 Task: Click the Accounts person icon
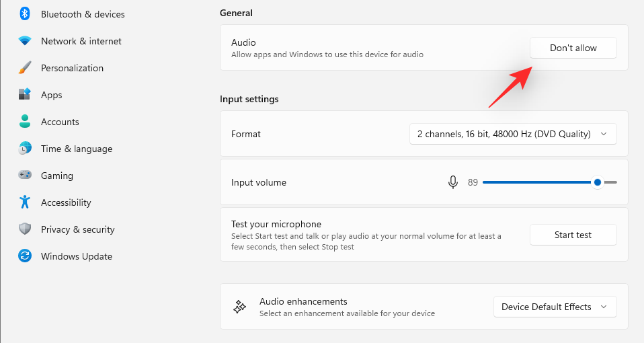[25, 122]
